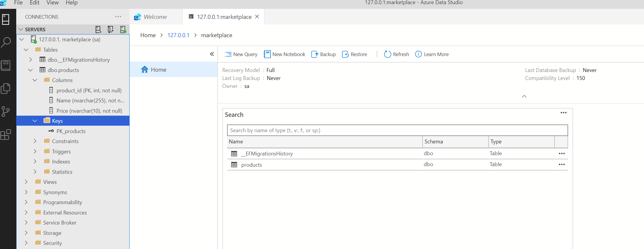This screenshot has height=249, width=644.
Task: Expand the Statistics folder
Action: 35,172
